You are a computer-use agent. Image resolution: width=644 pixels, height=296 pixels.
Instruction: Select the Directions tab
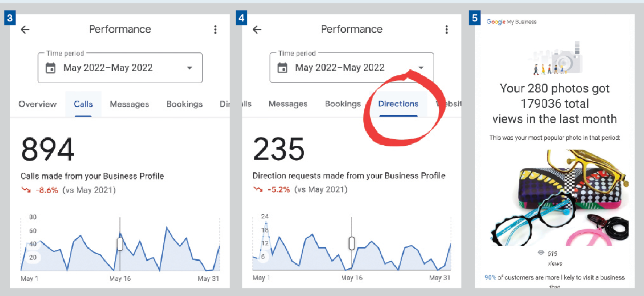coord(398,104)
